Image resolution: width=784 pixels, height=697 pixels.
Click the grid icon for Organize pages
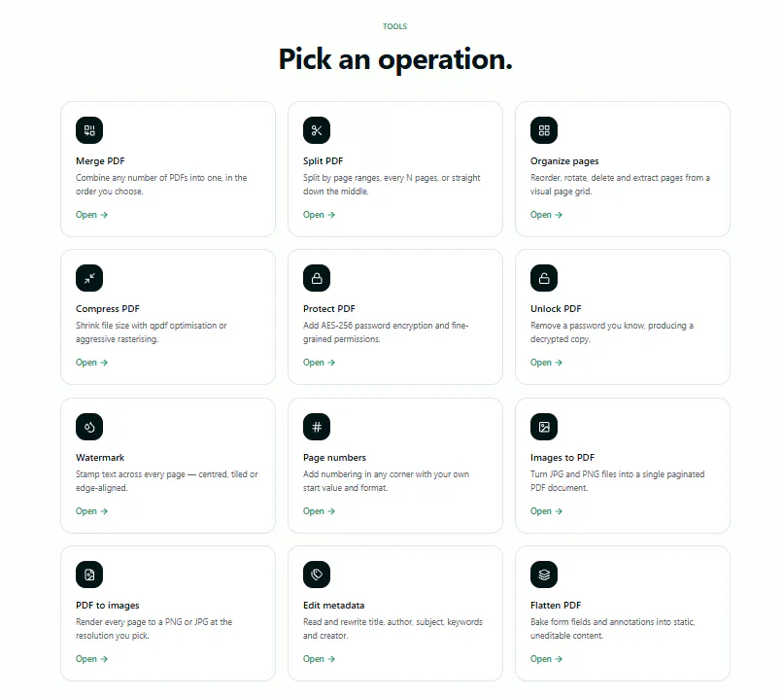point(544,130)
